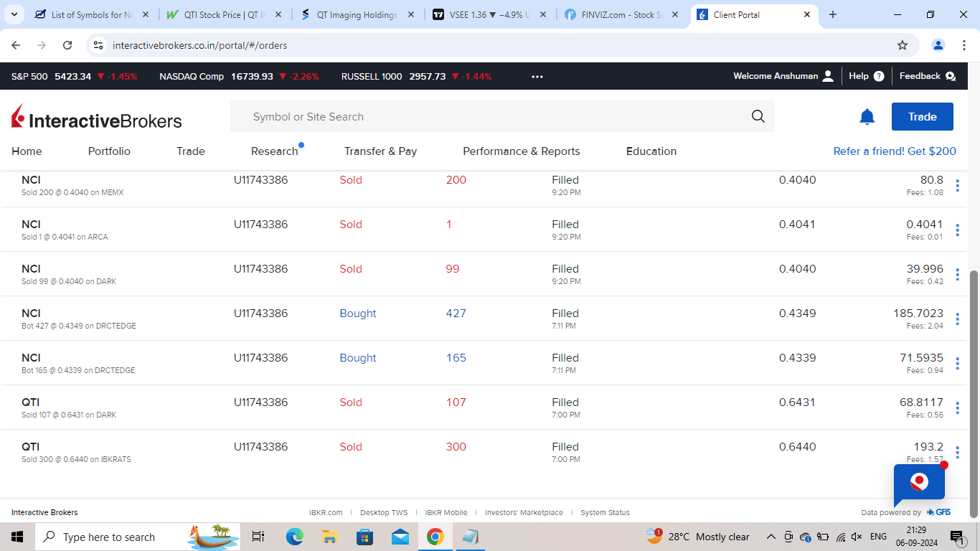Show more market indices with the ellipsis
This screenshot has width=980, height=551.
tap(537, 76)
